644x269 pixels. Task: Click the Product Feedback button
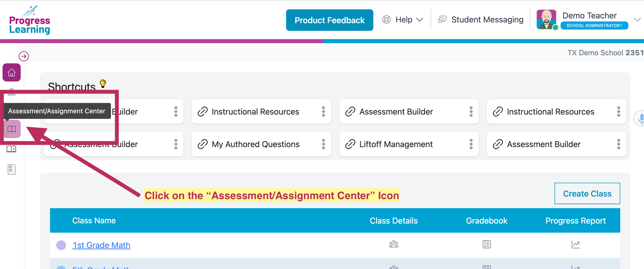(x=330, y=20)
